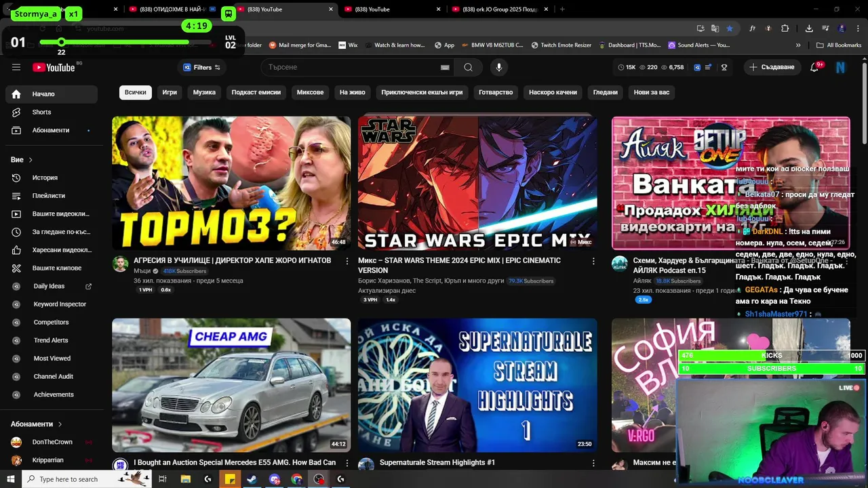Open vidIQ Trend Alerts
The width and height of the screenshot is (868, 488).
pos(52,340)
